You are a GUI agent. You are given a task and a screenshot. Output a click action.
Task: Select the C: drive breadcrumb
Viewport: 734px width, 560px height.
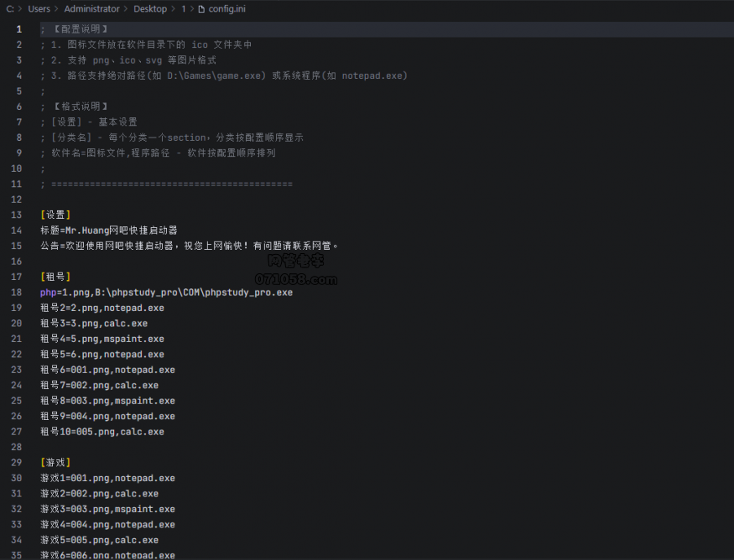point(10,8)
